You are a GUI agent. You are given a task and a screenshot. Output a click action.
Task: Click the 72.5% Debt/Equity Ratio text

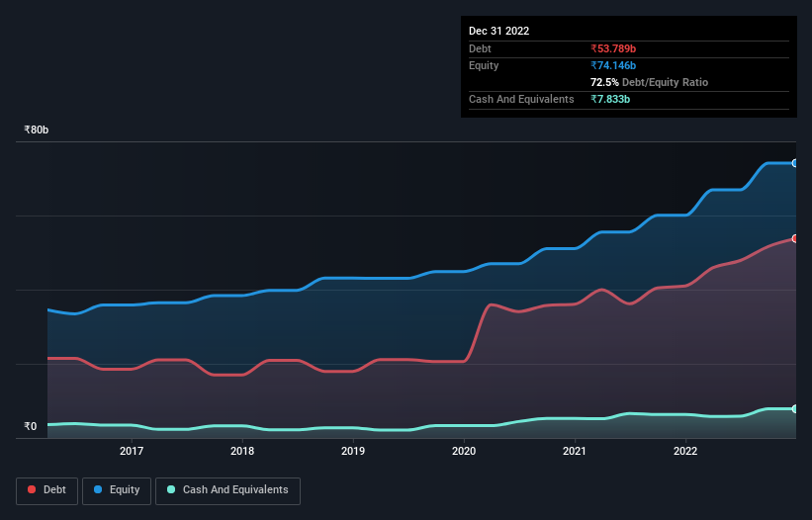coord(650,82)
